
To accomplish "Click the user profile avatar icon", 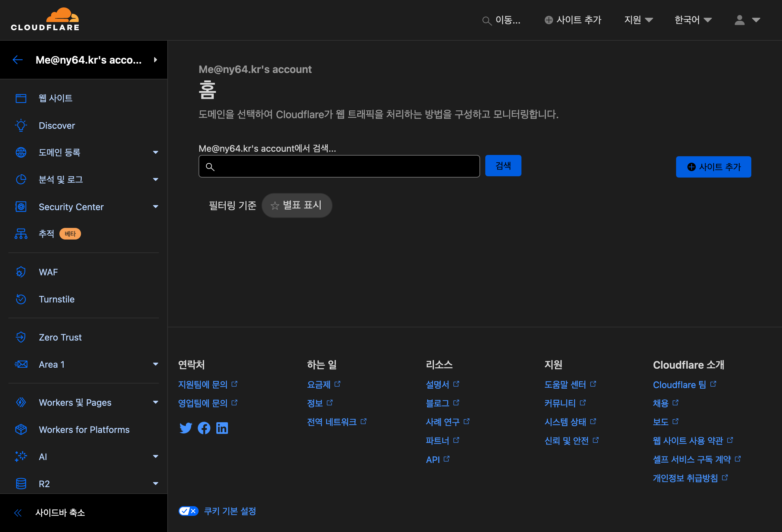I will tap(740, 20).
